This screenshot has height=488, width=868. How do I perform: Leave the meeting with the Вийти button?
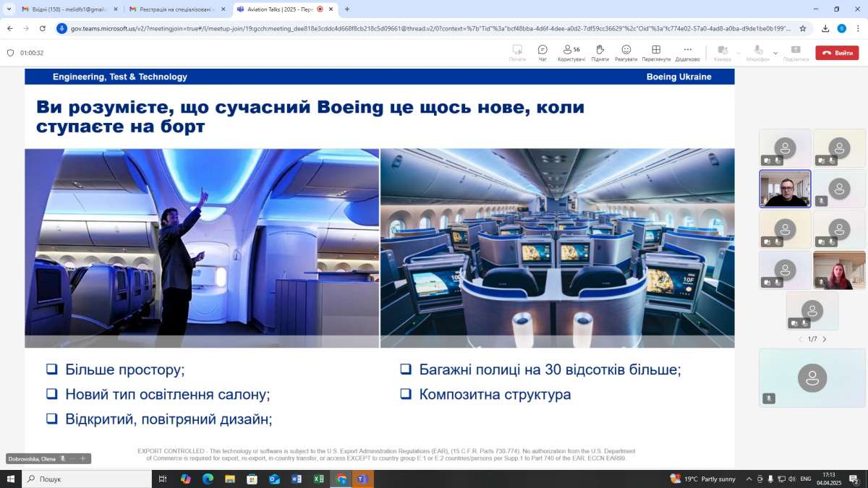[x=837, y=52]
